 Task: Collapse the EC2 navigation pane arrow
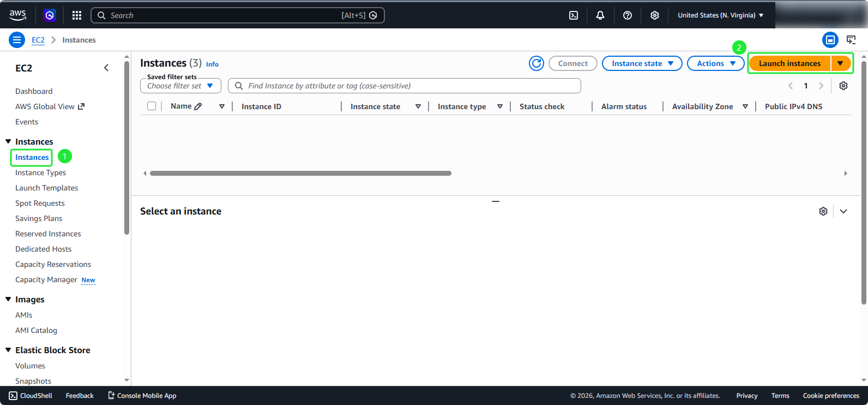click(106, 68)
